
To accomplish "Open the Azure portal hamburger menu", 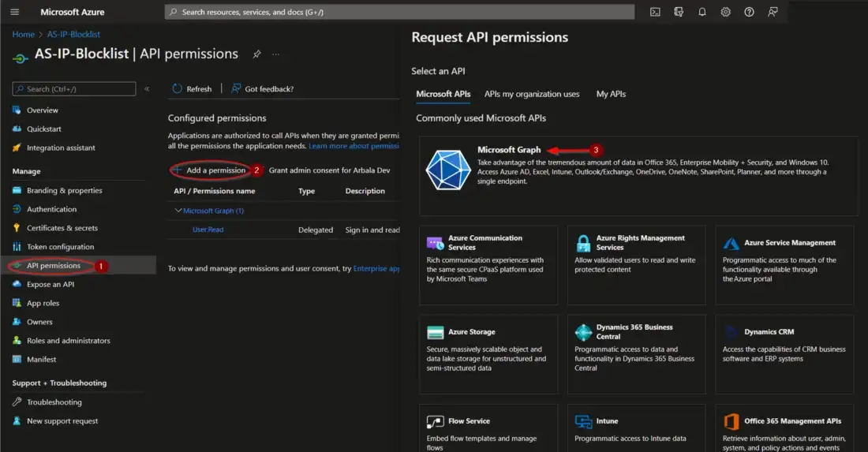I will [x=15, y=12].
